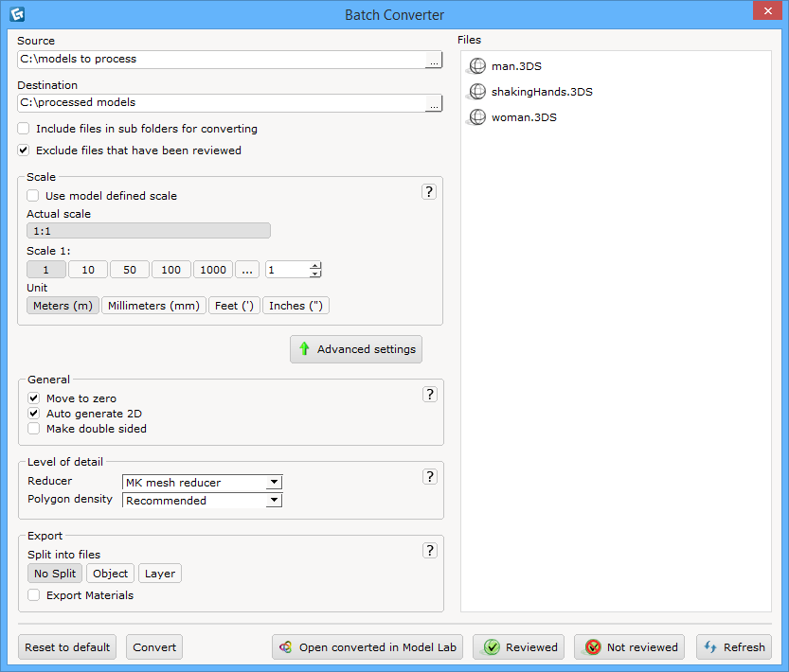
Task: Select the Millimeters unit tab
Action: (152, 305)
